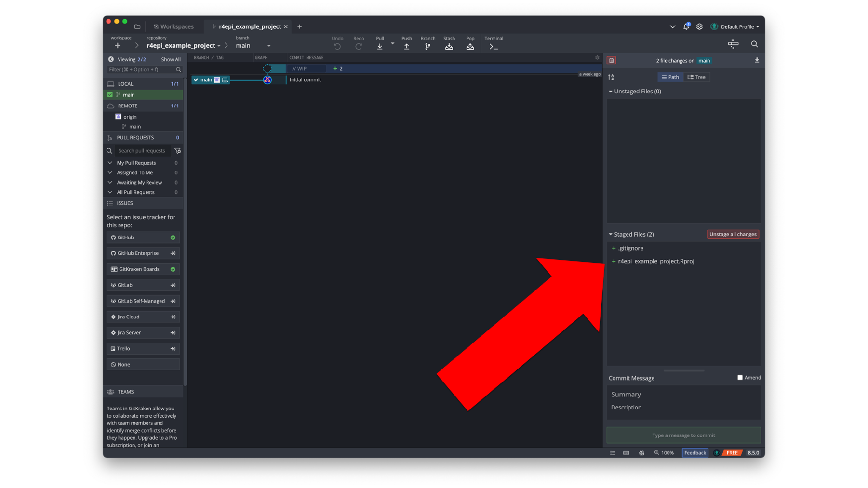Open pull request filter icon

[x=178, y=150]
